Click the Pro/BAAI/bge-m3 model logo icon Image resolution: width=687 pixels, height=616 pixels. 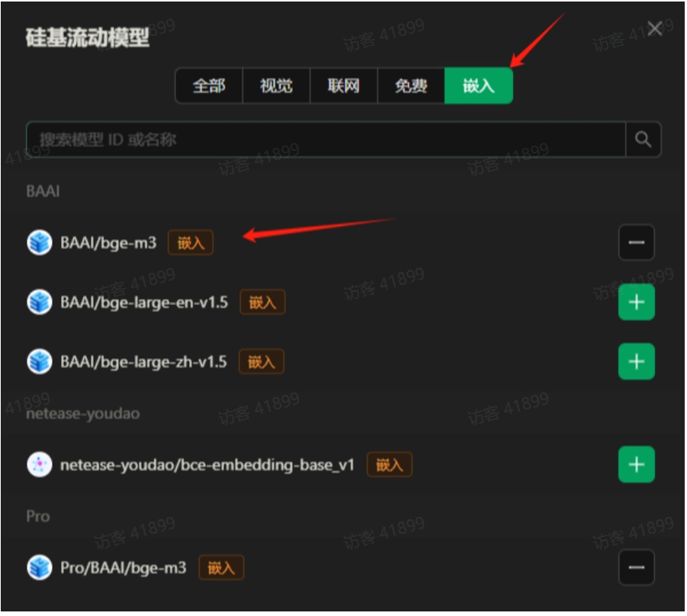click(40, 567)
